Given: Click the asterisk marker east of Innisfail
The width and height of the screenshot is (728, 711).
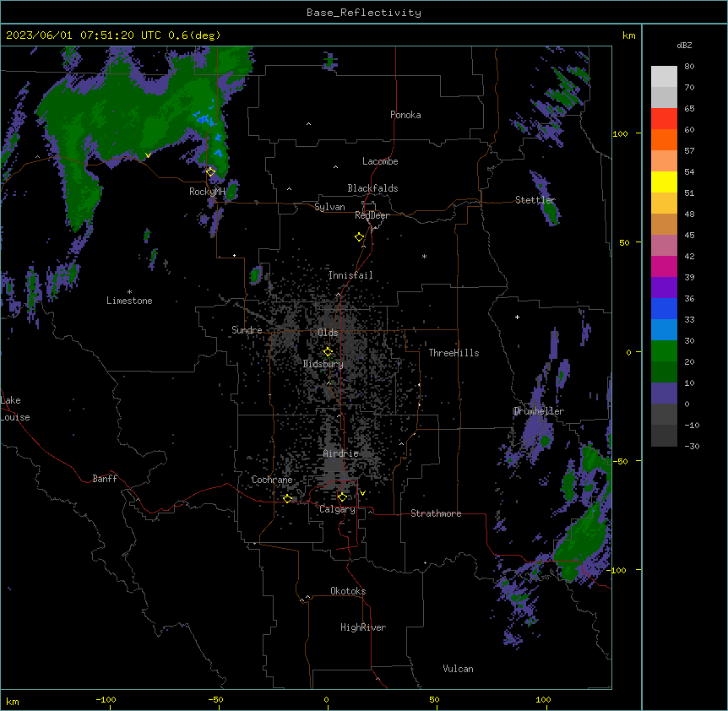Looking at the screenshot, I should click(x=424, y=256).
